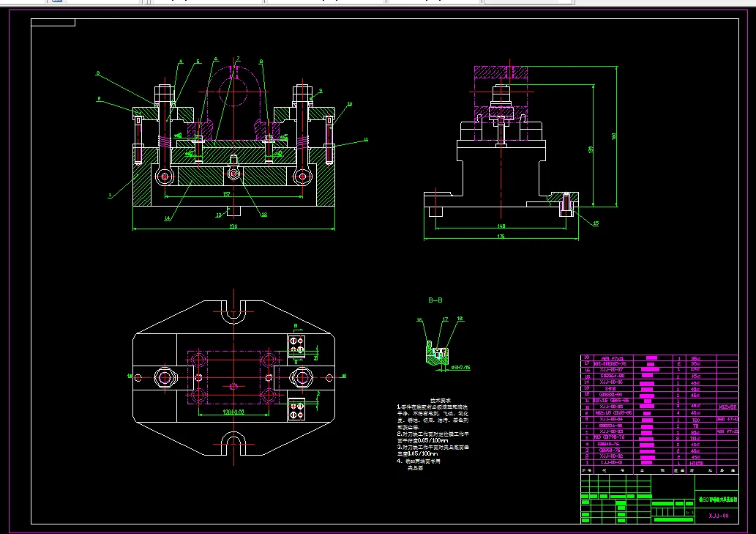The width and height of the screenshot is (756, 534).
Task: Click balloon number 7 above the front view
Action: (238, 59)
